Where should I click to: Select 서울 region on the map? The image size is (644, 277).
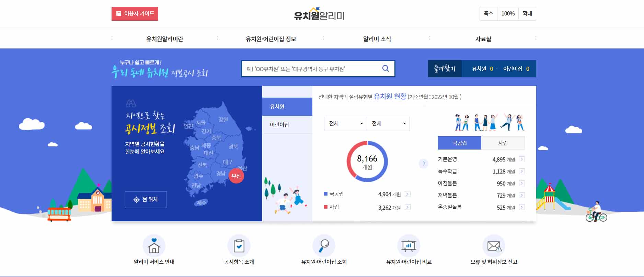[x=201, y=123]
